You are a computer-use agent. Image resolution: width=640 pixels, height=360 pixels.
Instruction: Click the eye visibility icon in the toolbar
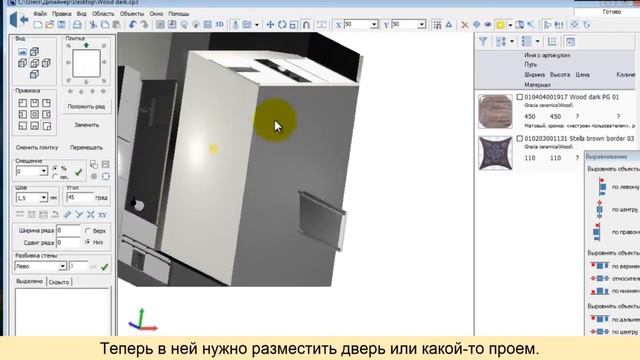[488, 25]
